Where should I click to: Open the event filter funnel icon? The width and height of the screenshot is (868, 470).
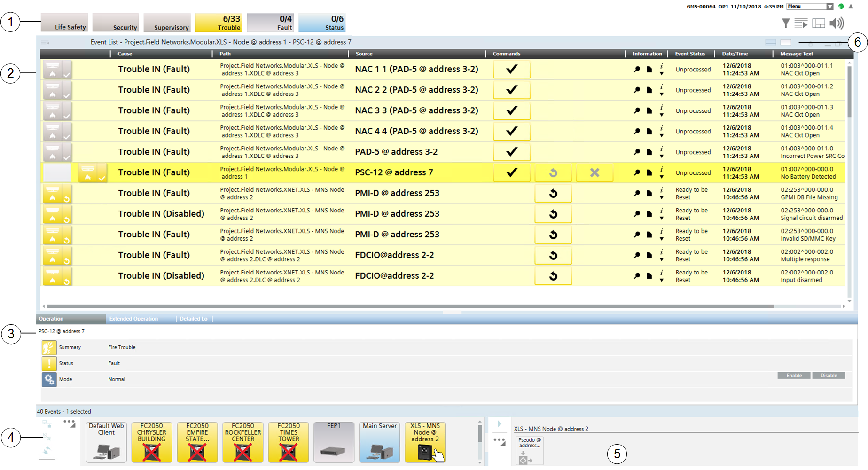coord(785,23)
